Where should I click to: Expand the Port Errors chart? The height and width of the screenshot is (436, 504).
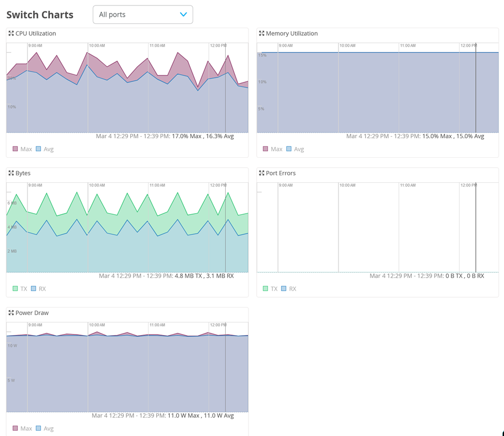pos(261,174)
